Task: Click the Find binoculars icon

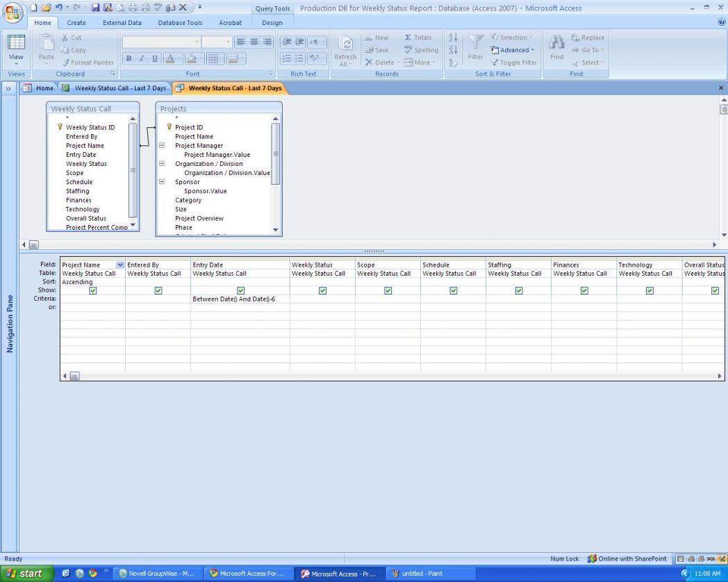Action: pyautogui.click(x=556, y=43)
